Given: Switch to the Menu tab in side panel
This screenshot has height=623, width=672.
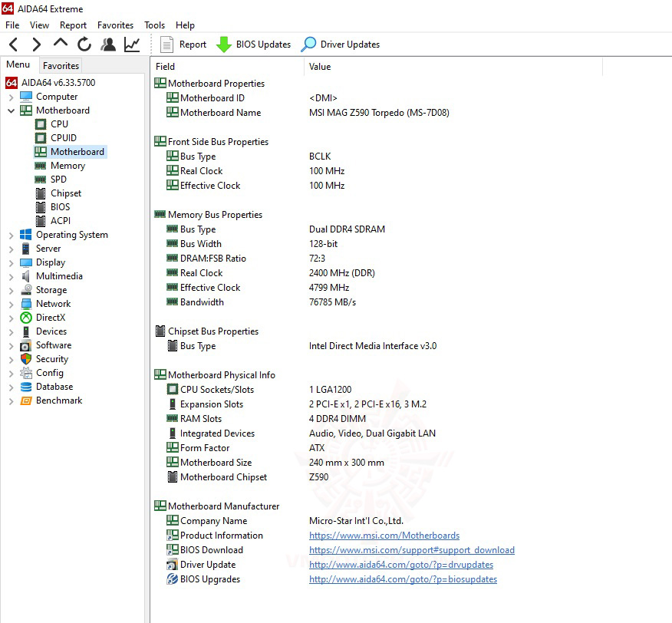Looking at the screenshot, I should click(18, 64).
